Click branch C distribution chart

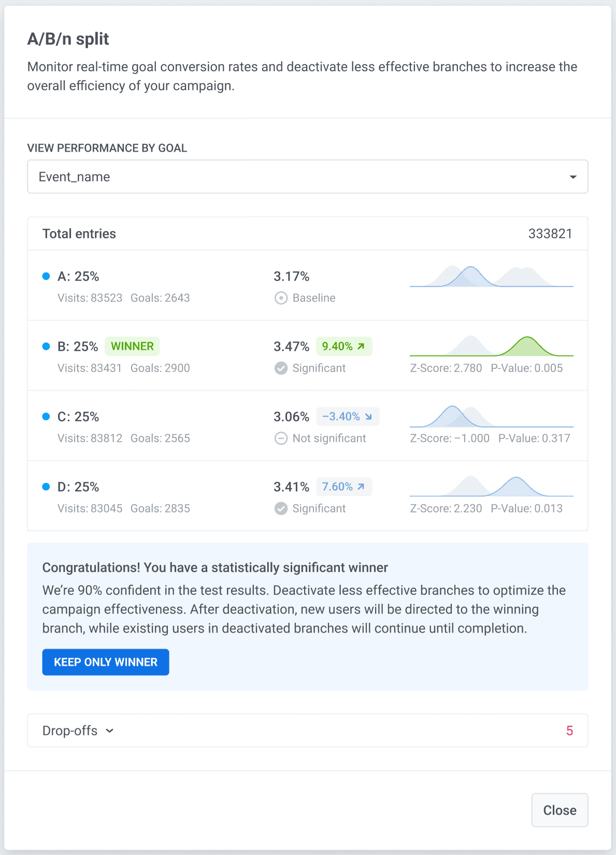pos(491,417)
